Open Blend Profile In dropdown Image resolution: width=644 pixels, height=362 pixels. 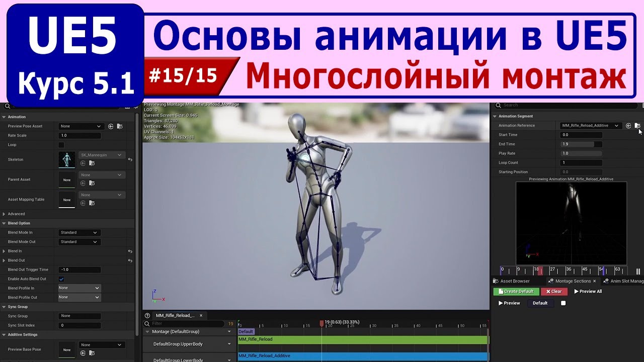79,288
